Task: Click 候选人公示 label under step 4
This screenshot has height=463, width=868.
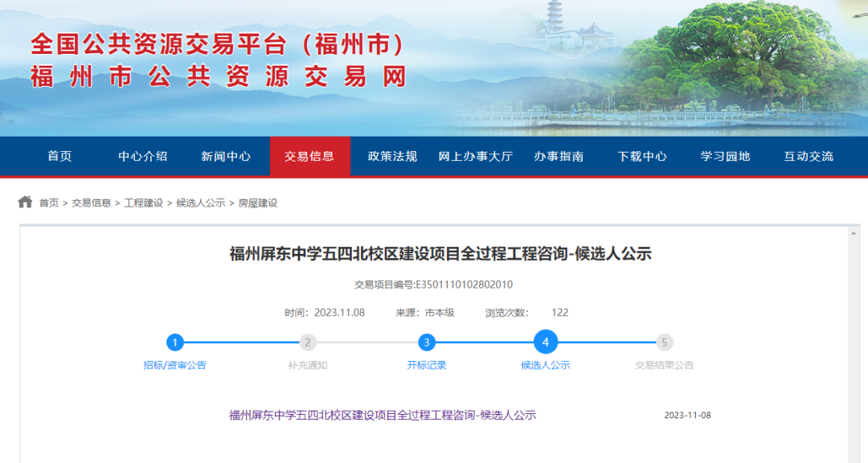Action: tap(547, 363)
